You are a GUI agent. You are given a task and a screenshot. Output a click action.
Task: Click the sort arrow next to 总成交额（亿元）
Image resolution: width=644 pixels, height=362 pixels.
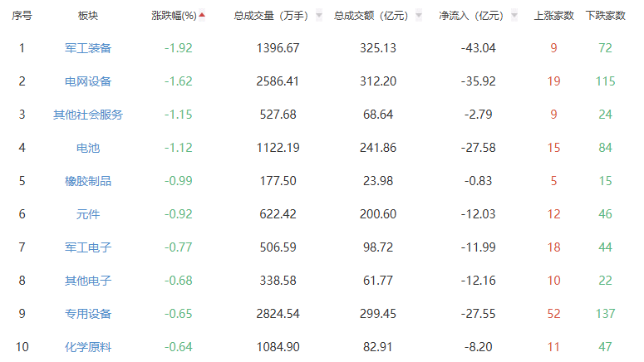pyautogui.click(x=418, y=16)
